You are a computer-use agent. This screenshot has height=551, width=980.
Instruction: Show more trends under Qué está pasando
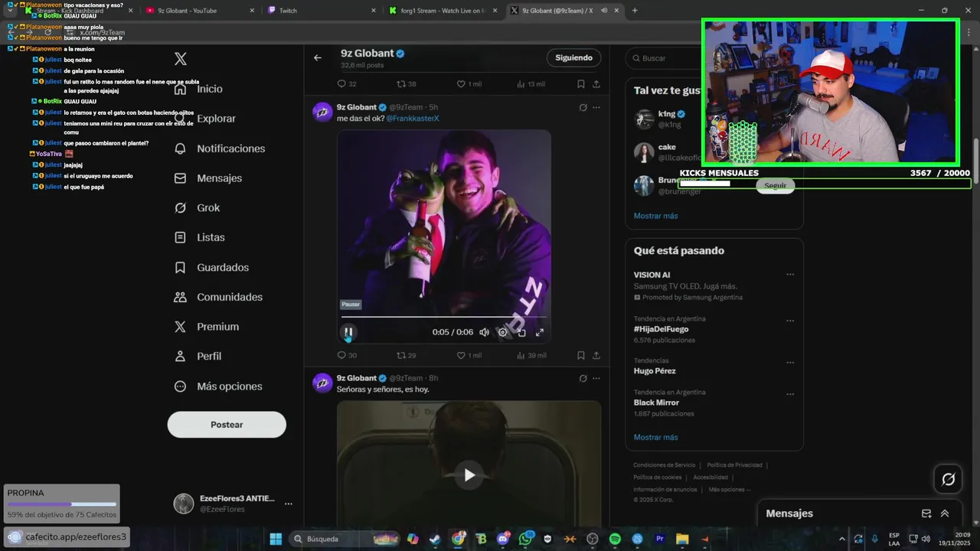[x=655, y=437]
